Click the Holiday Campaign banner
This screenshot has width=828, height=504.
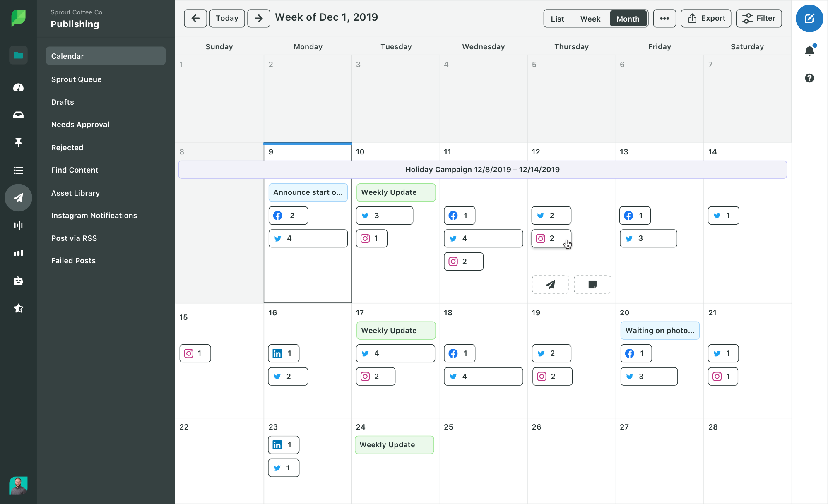pos(482,169)
